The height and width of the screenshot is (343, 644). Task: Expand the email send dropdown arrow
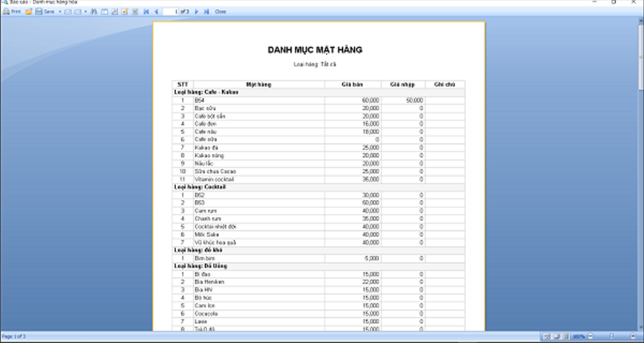pos(85,12)
